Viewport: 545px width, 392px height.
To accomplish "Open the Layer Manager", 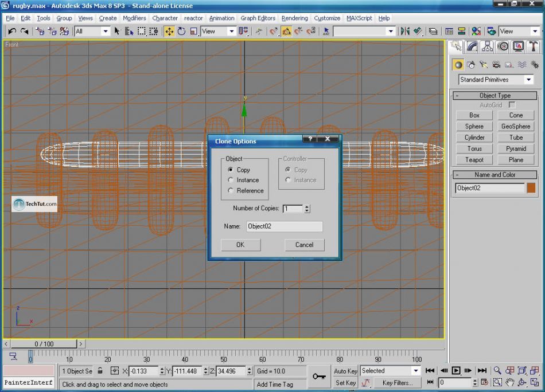I will tap(433, 32).
